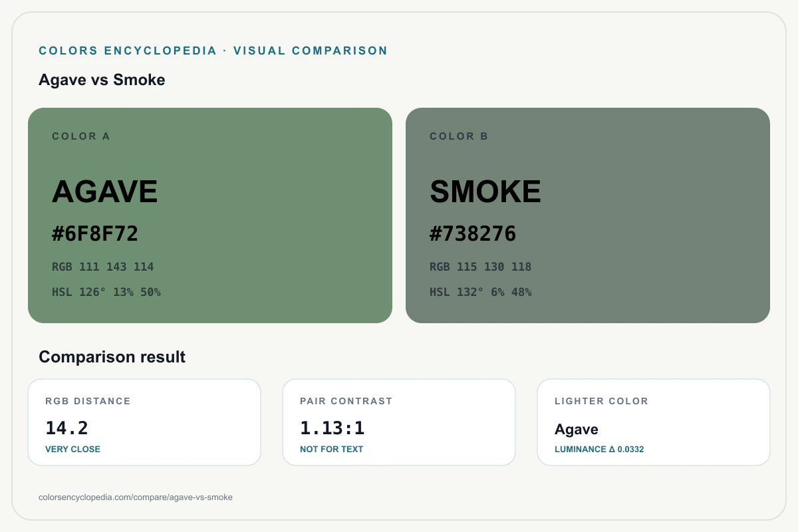Click the VERY CLOSE label

(72, 449)
